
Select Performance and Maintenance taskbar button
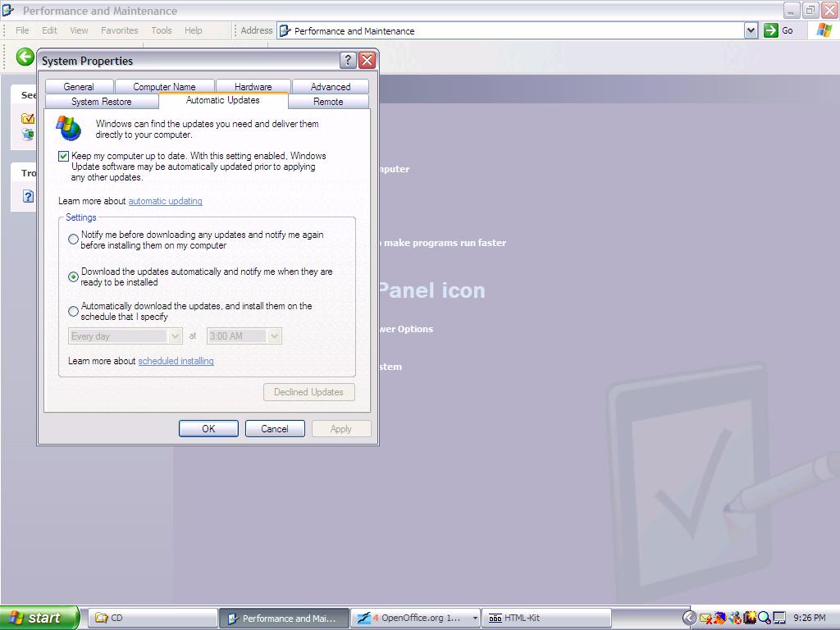(284, 619)
